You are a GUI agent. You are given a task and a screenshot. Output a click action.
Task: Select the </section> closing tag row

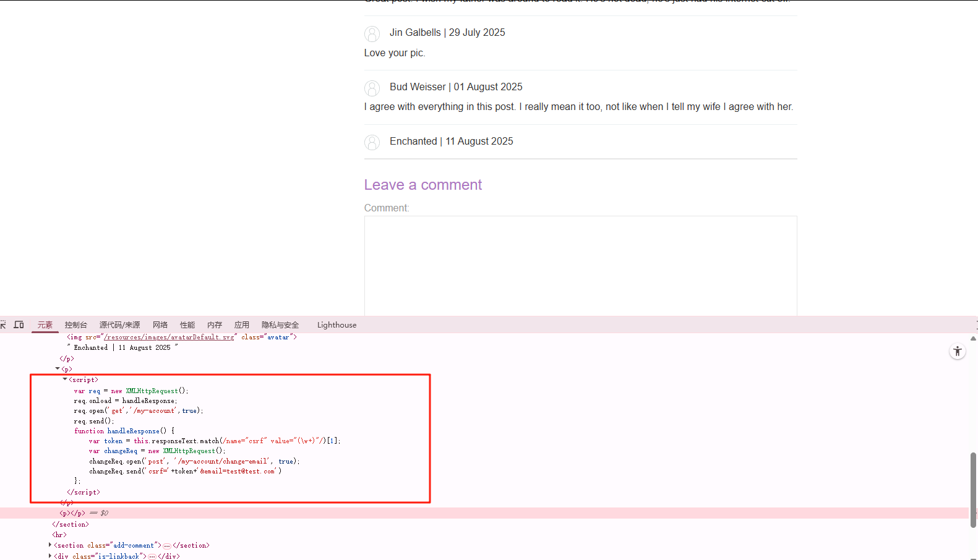[x=71, y=524]
